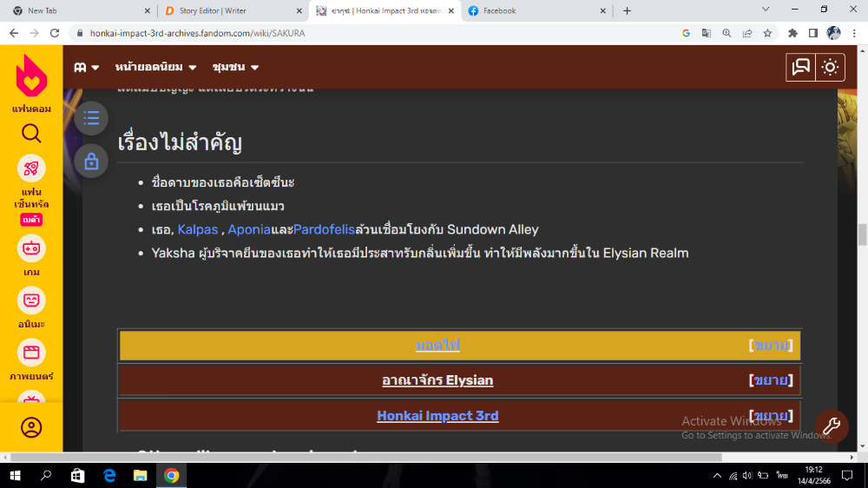The height and width of the screenshot is (488, 868).
Task: Select the active Honkai Impact 3rd tab
Action: coord(386,10)
